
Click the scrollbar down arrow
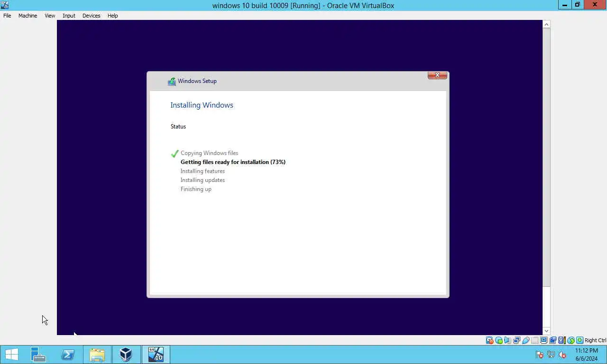tap(546, 331)
